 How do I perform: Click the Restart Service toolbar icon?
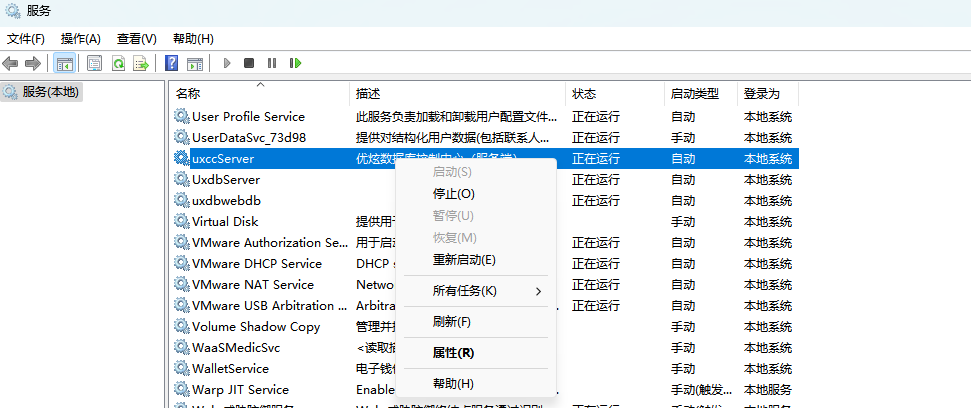[295, 63]
